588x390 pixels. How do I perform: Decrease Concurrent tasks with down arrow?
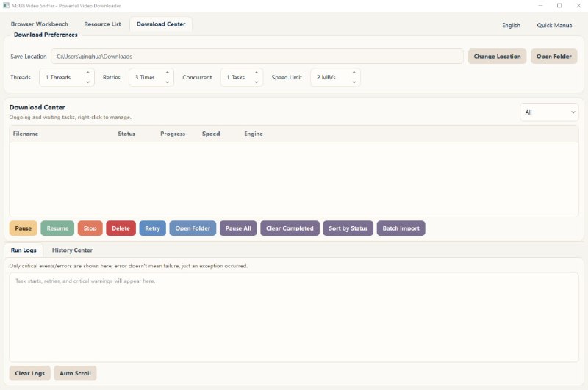point(257,82)
